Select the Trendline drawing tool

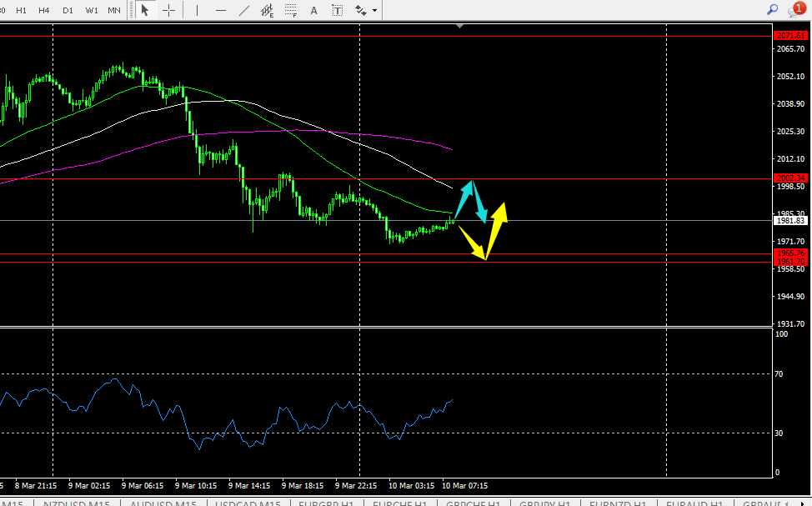(243, 10)
